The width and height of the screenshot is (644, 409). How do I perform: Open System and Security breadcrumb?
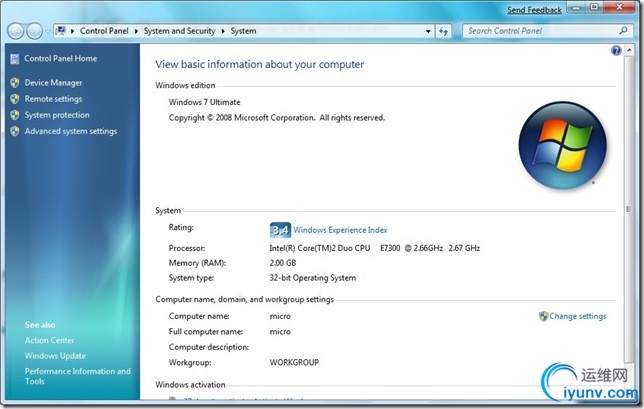[x=179, y=31]
